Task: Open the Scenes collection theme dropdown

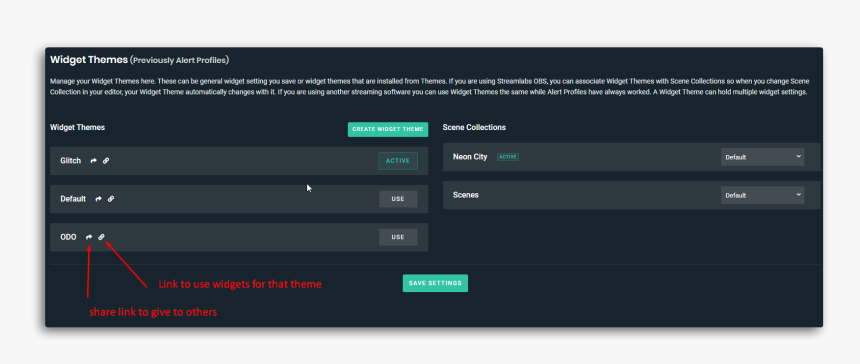Action: point(762,195)
